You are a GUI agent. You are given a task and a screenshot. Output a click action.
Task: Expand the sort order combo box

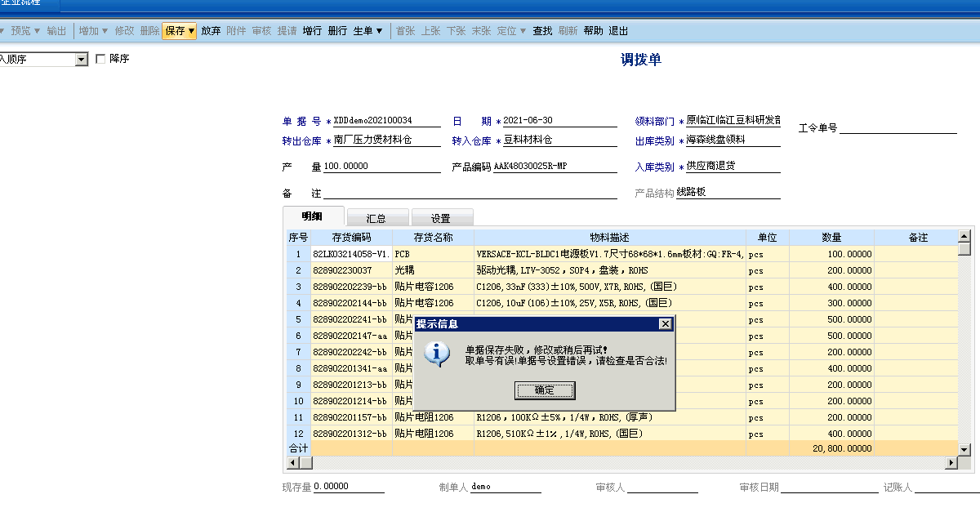point(81,59)
